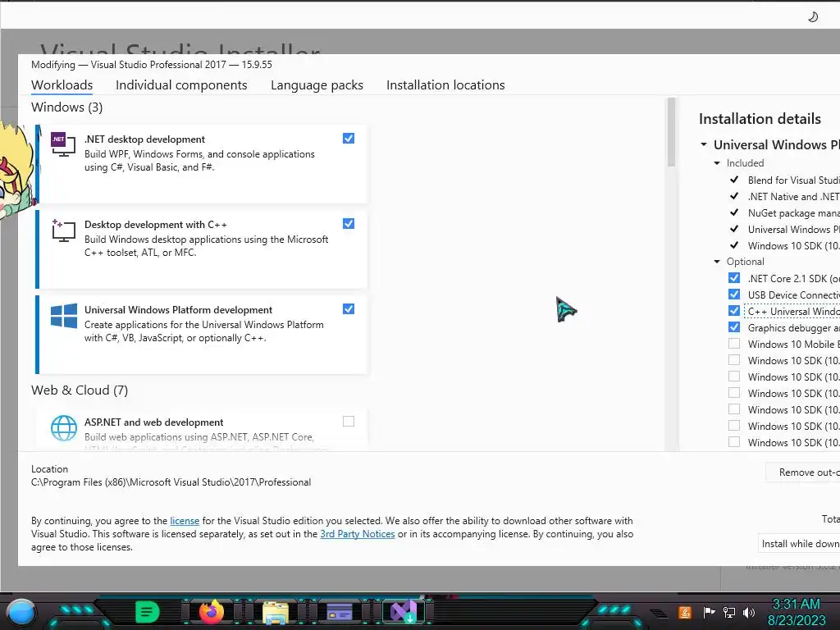Select NuGet package manager included item
This screenshot has height=630, width=840.
[793, 213]
